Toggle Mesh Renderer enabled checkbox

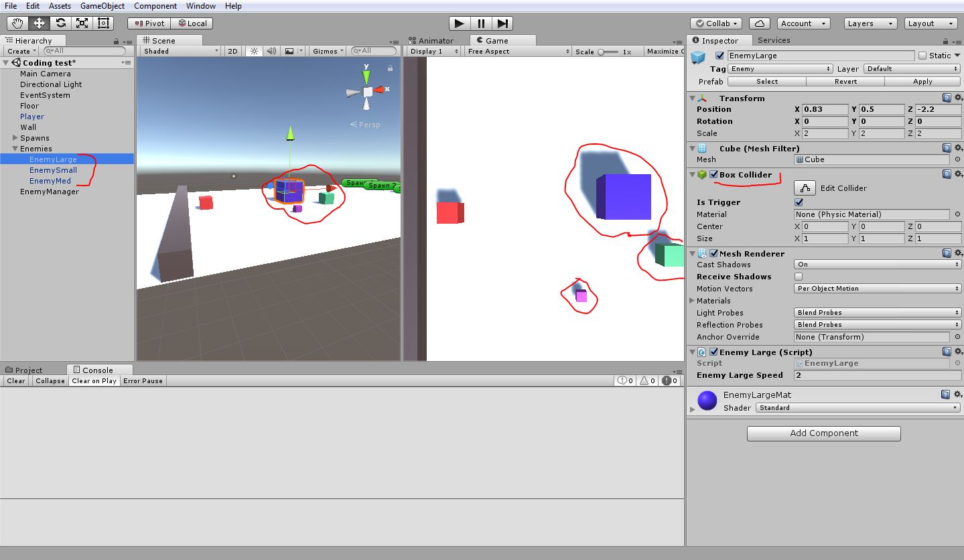[714, 254]
